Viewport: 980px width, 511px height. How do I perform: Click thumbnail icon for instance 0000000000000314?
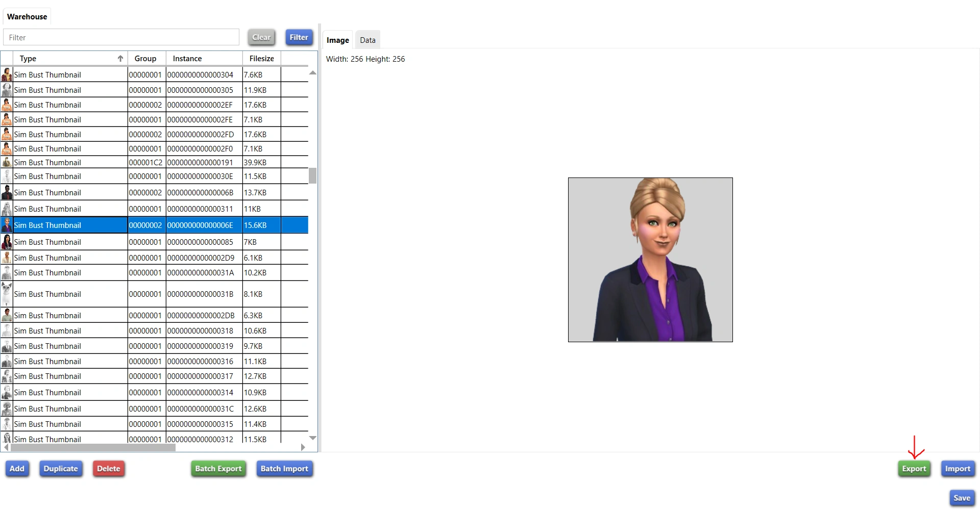(7, 392)
